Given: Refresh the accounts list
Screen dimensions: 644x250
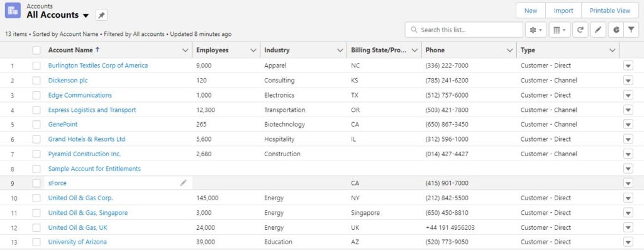Looking at the screenshot, I should [x=580, y=30].
